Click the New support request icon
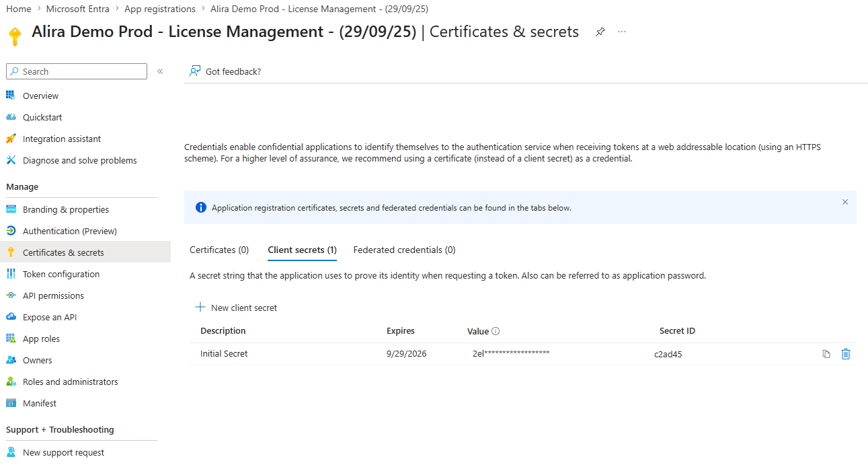868x467 pixels. click(11, 452)
